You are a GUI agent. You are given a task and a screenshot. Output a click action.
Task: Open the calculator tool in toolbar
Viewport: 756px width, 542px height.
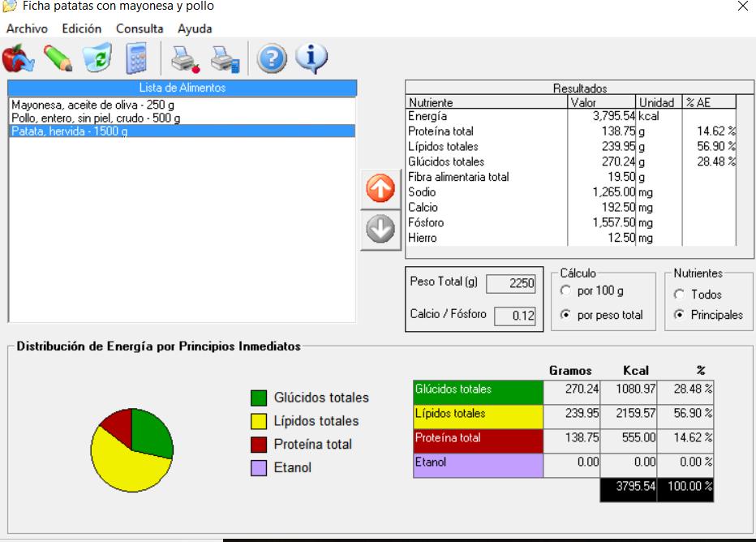[136, 58]
